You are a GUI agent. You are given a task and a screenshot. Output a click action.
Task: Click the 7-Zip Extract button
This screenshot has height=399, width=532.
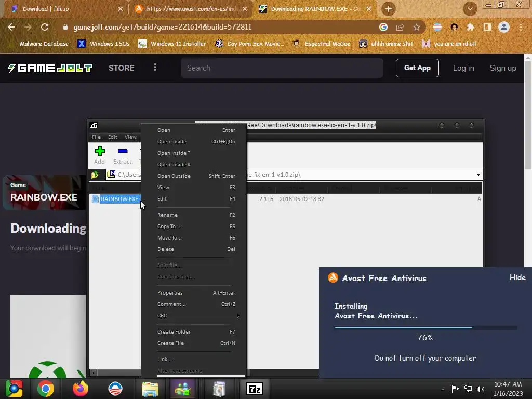pos(122,155)
